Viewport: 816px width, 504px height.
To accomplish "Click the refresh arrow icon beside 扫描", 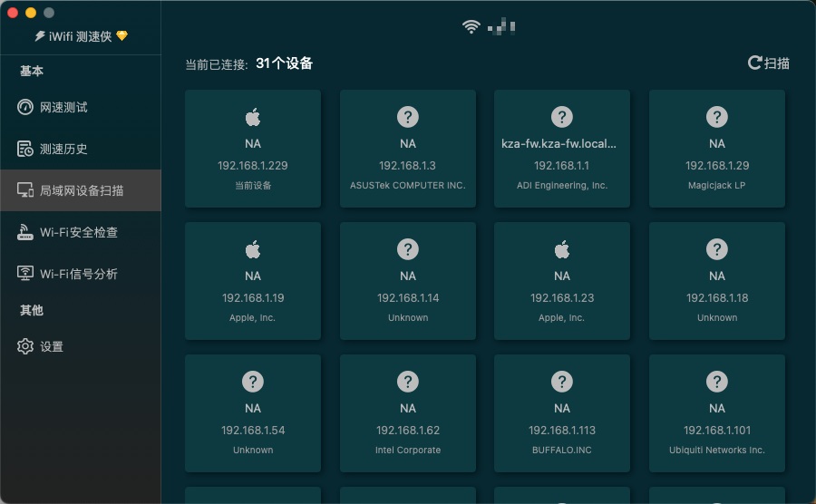I will click(754, 63).
